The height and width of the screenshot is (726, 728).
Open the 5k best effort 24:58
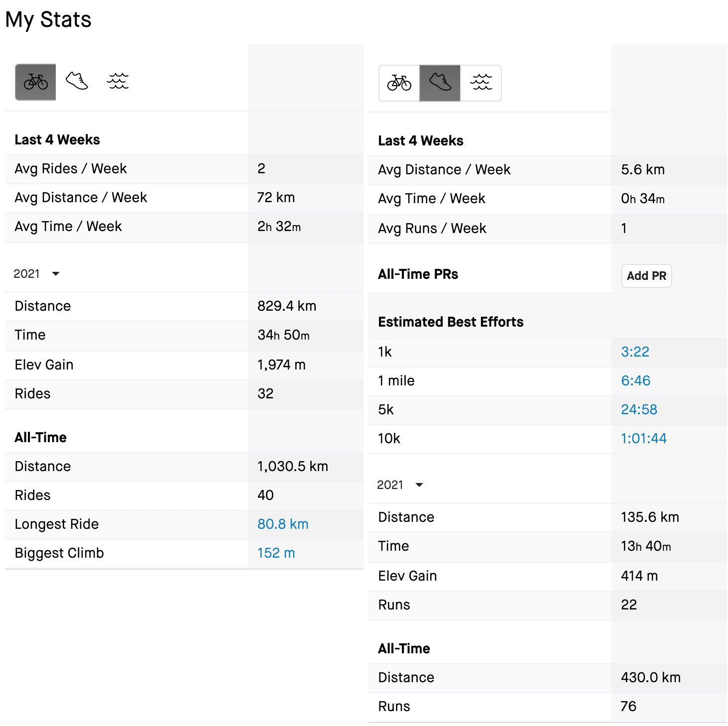[639, 409]
